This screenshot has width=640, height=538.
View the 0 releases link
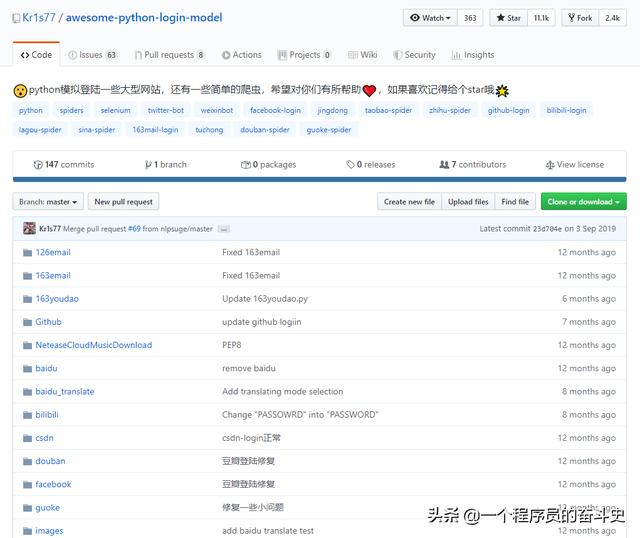click(x=371, y=165)
